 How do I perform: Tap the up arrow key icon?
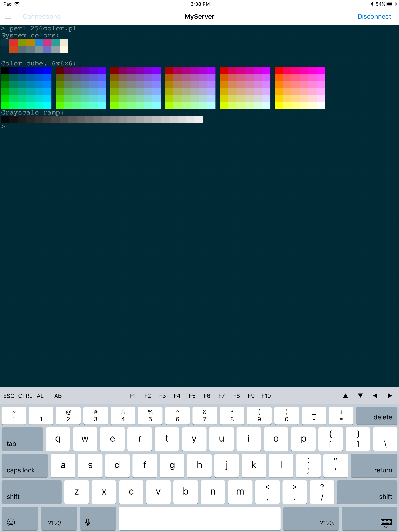click(345, 396)
